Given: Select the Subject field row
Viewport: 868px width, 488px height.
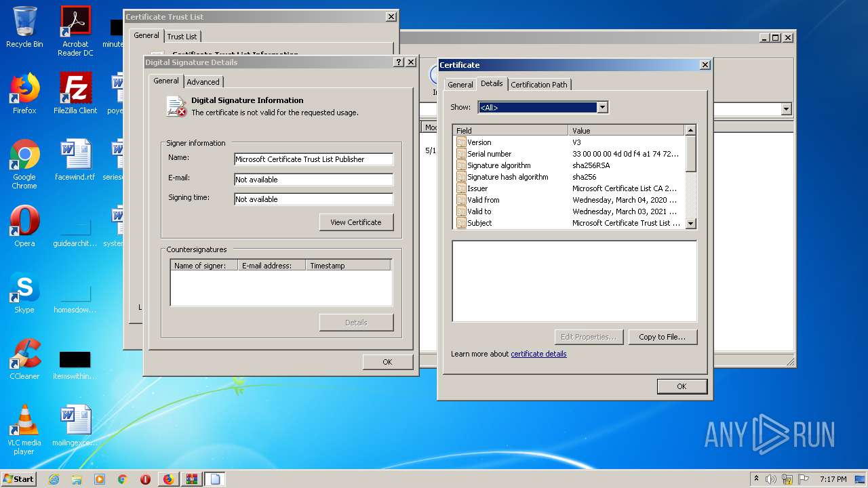Looking at the screenshot, I should [x=570, y=223].
